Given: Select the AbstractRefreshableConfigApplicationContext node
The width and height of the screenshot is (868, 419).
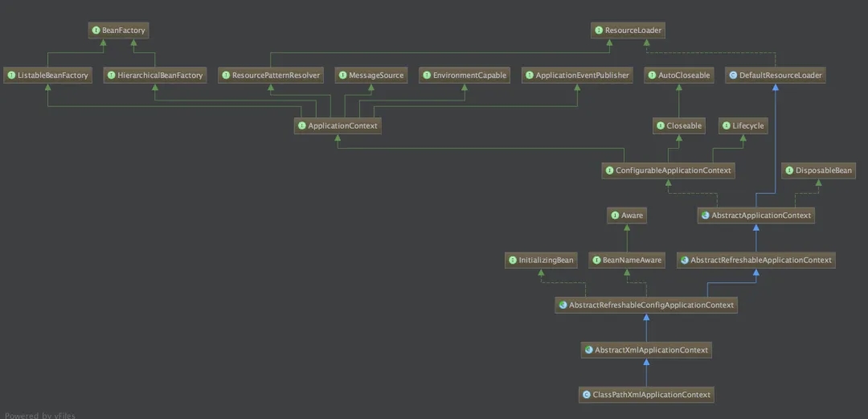Looking at the screenshot, I should click(646, 306).
